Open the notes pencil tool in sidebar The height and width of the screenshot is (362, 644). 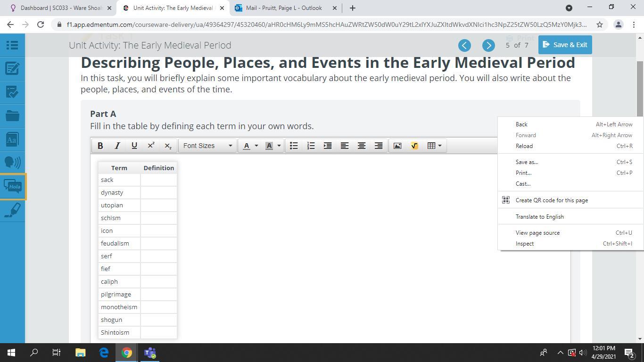[x=12, y=69]
